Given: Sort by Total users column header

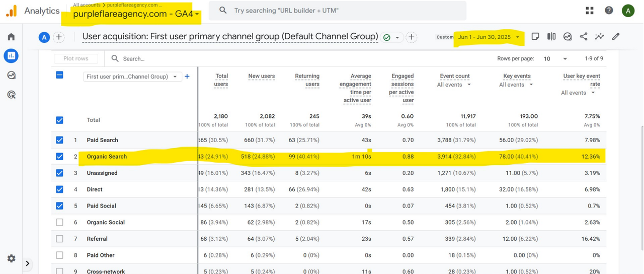Looking at the screenshot, I should tap(221, 80).
